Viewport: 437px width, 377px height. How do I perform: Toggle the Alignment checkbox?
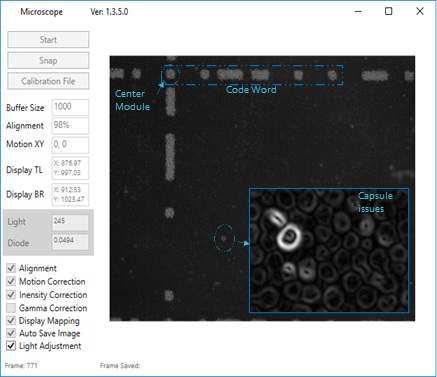[x=11, y=268]
